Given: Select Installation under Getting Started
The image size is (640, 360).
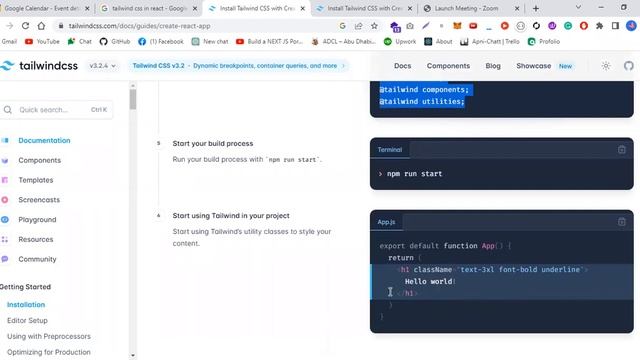Looking at the screenshot, I should pyautogui.click(x=26, y=305).
